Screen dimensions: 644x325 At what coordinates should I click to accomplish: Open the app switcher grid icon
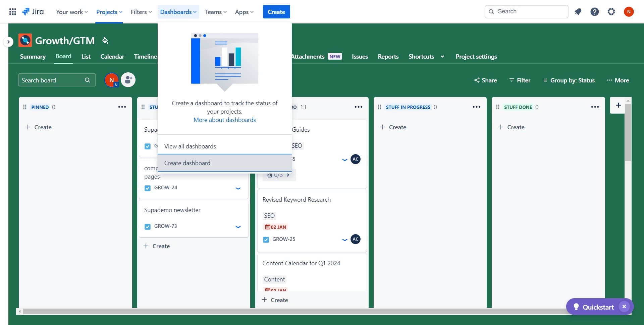(12, 11)
